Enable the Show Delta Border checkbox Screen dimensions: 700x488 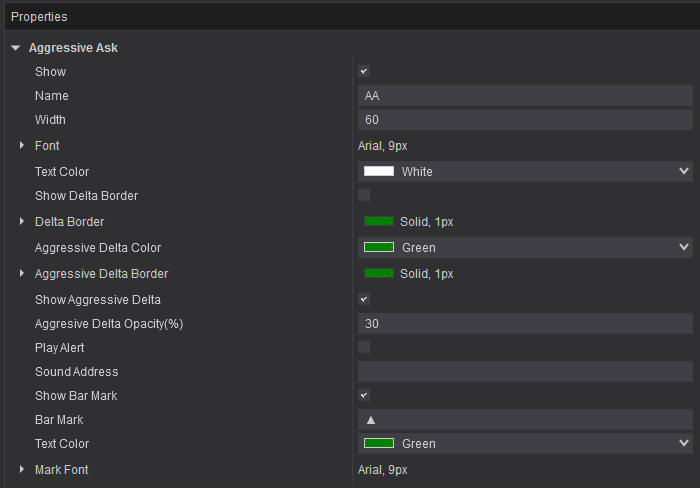(x=364, y=195)
